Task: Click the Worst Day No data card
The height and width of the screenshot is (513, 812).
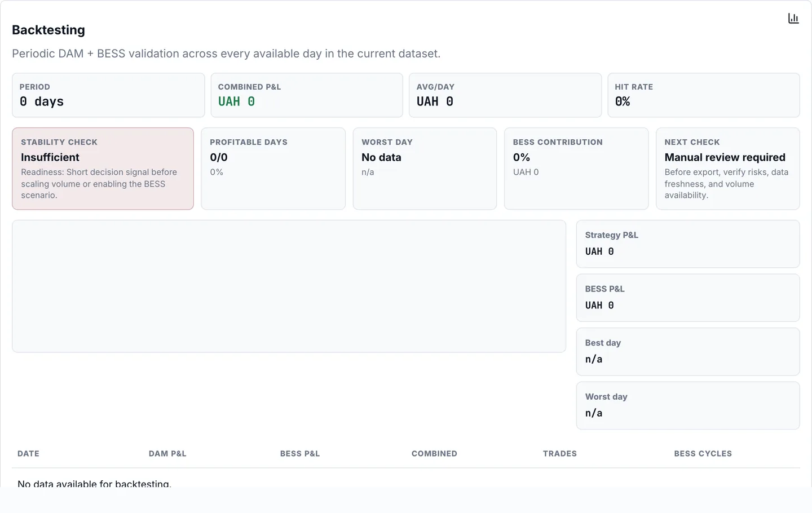Action: click(x=425, y=169)
